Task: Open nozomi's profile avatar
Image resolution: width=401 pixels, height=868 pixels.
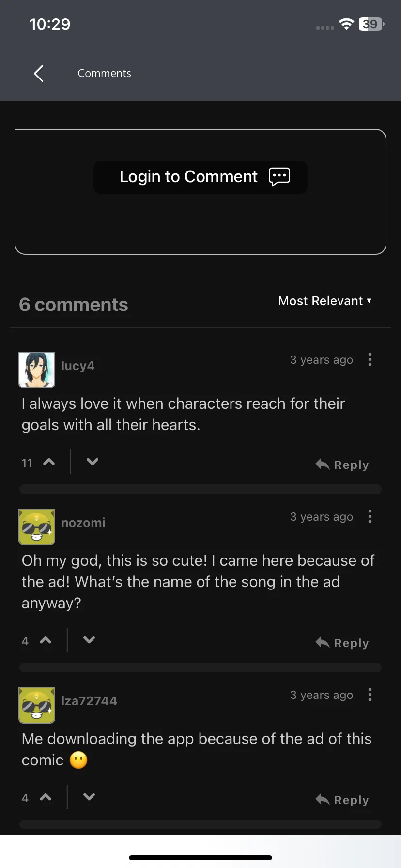Action: click(x=37, y=527)
